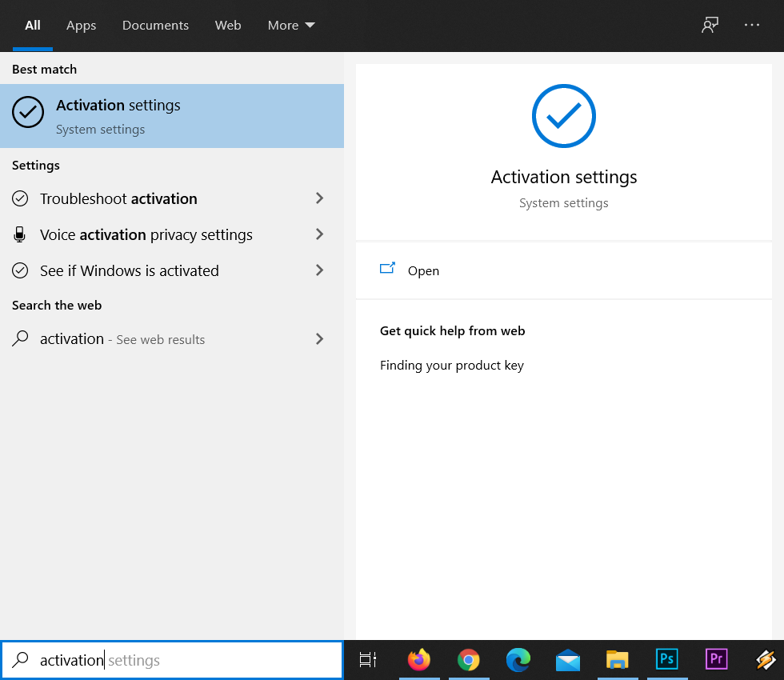Viewport: 784px width, 680px height.
Task: Open Task View from the taskbar
Action: point(368,660)
